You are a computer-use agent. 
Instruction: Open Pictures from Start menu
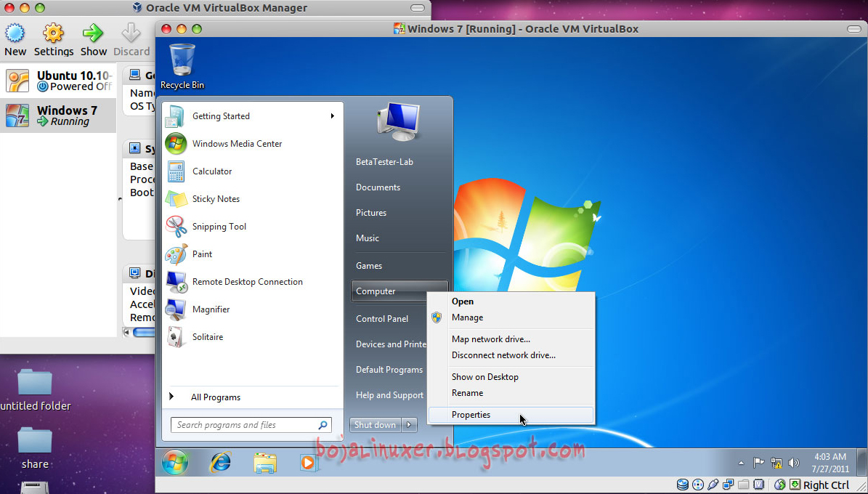click(x=371, y=213)
